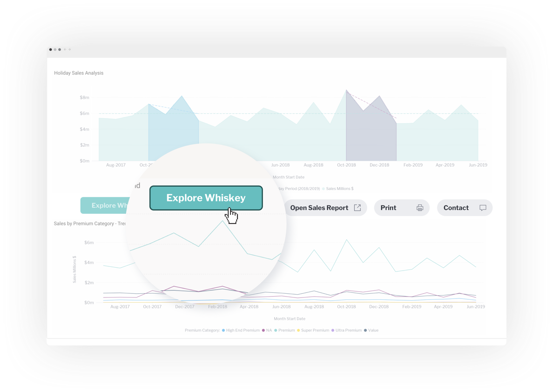The image size is (553, 392).
Task: Click the Sales by Premium Category title
Action: click(x=89, y=223)
